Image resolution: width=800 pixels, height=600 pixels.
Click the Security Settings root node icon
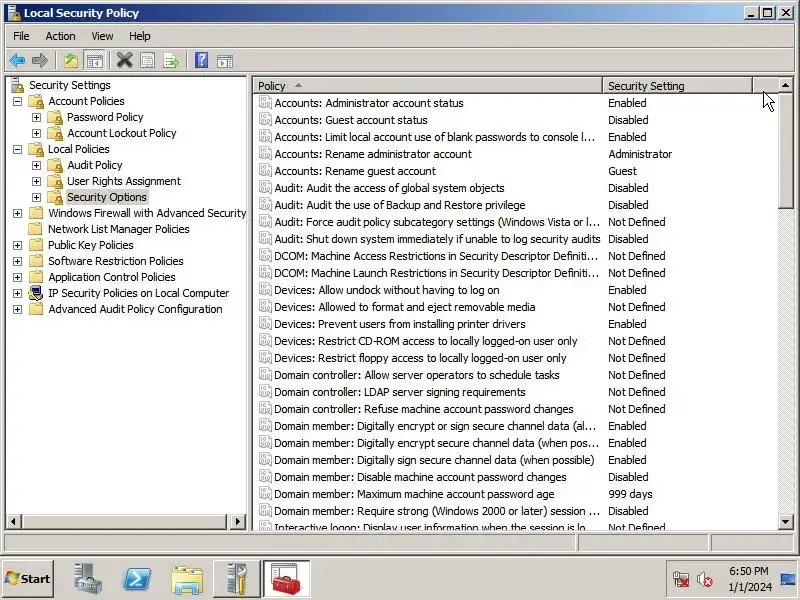coord(18,85)
